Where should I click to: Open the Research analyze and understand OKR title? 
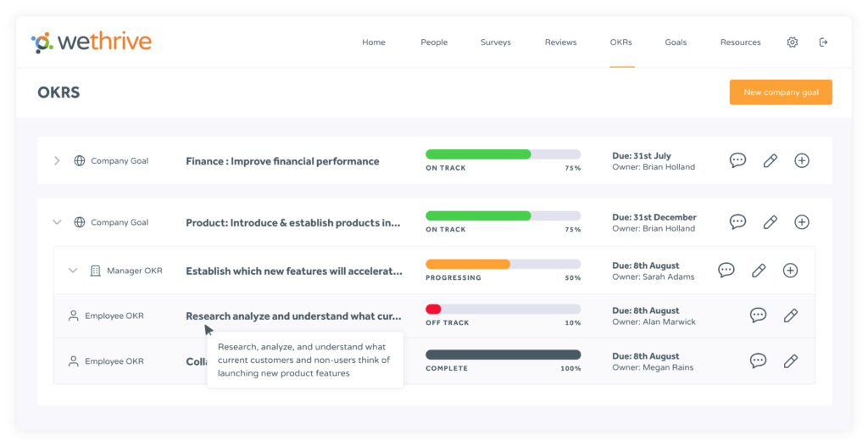click(293, 316)
